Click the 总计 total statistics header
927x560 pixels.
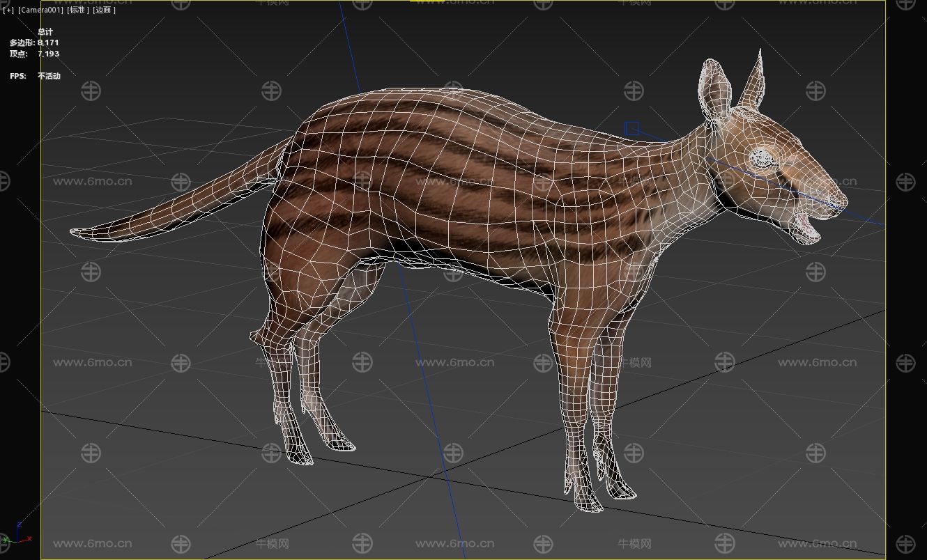coord(45,31)
